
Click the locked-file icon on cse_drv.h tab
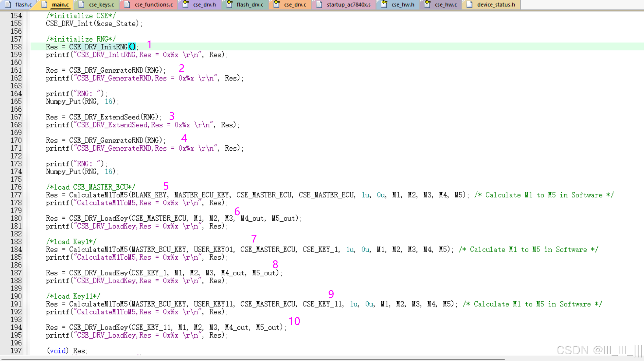(186, 4)
